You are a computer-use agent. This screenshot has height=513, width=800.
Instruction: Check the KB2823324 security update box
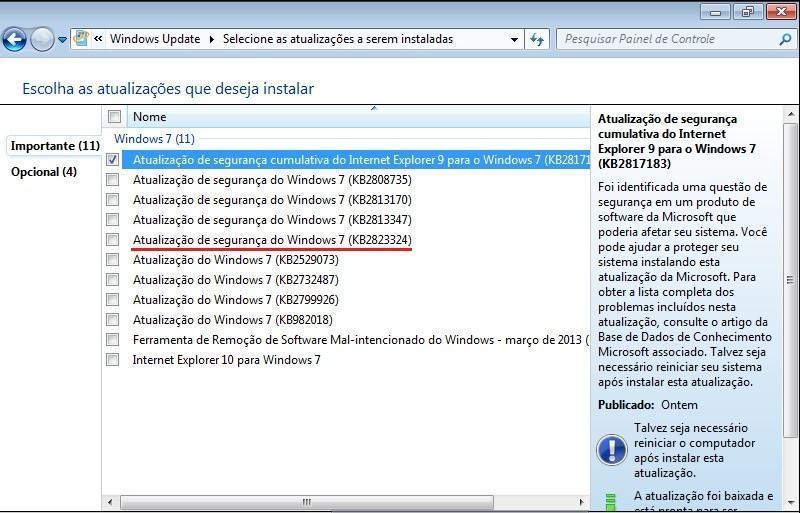112,239
